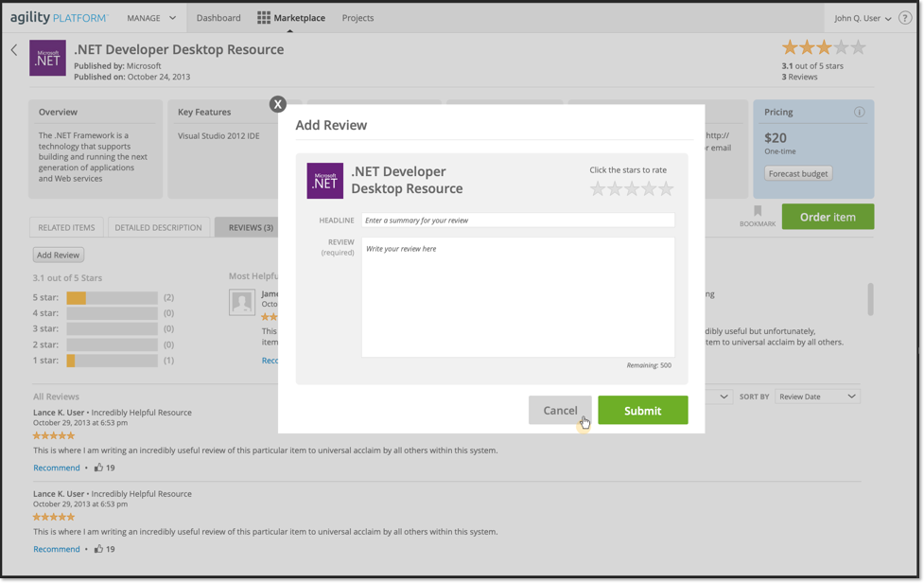The width and height of the screenshot is (924, 583).
Task: Click the 5 star rating bar
Action: (112, 298)
